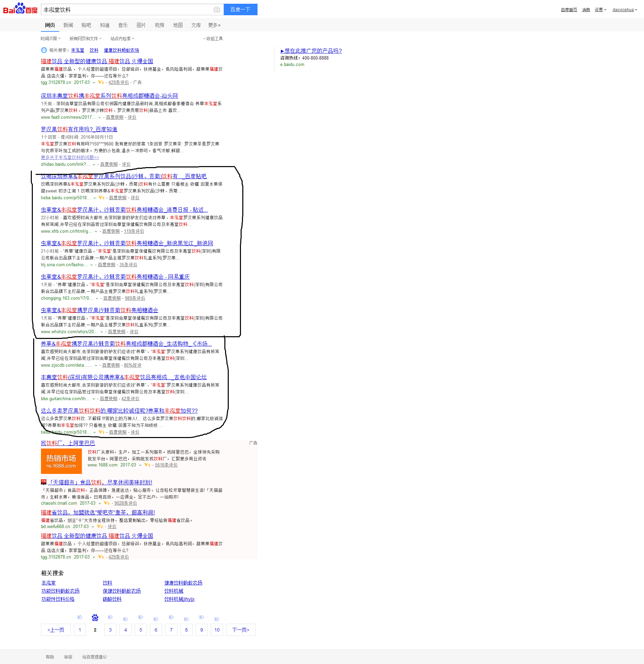Open the daovicehua account dropdown

click(x=625, y=10)
